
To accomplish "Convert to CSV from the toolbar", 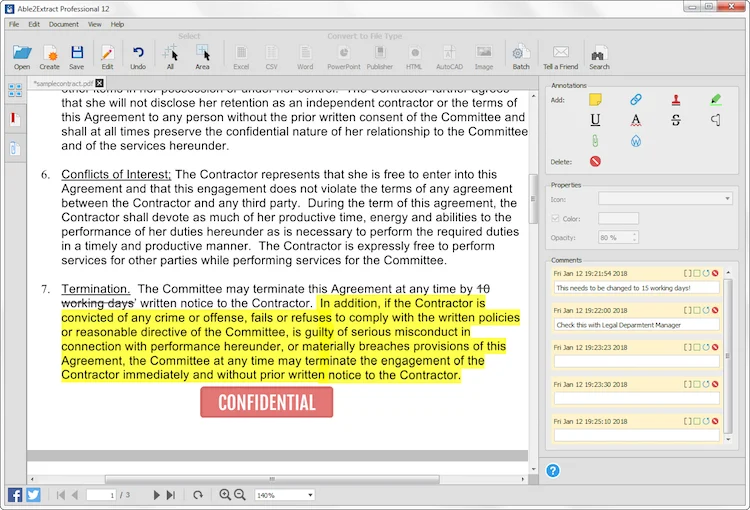I will pos(271,56).
